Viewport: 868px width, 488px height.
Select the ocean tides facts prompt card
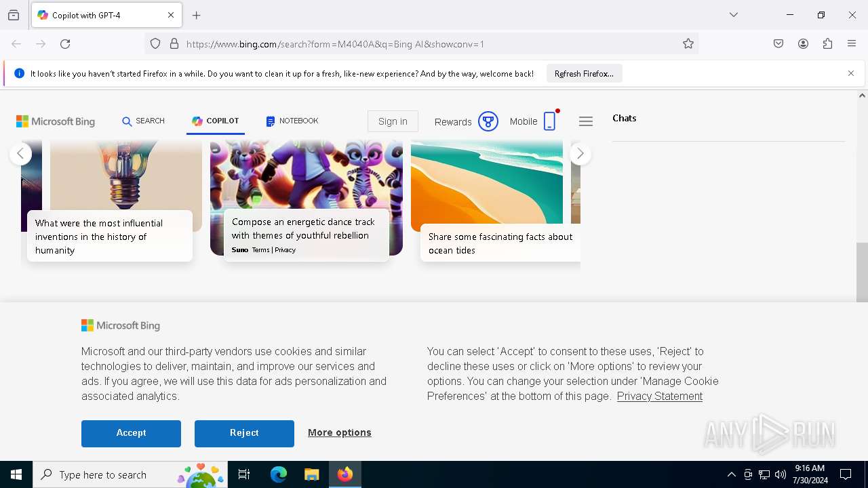[500, 243]
